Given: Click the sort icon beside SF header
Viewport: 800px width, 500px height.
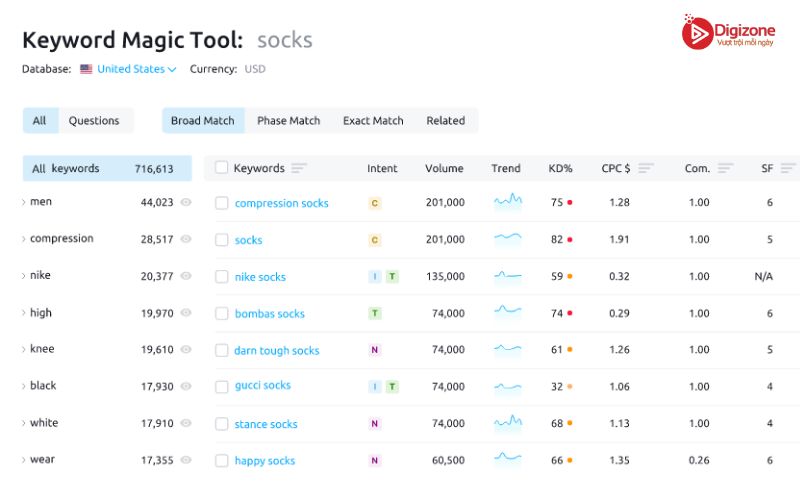Looking at the screenshot, I should (x=788, y=168).
